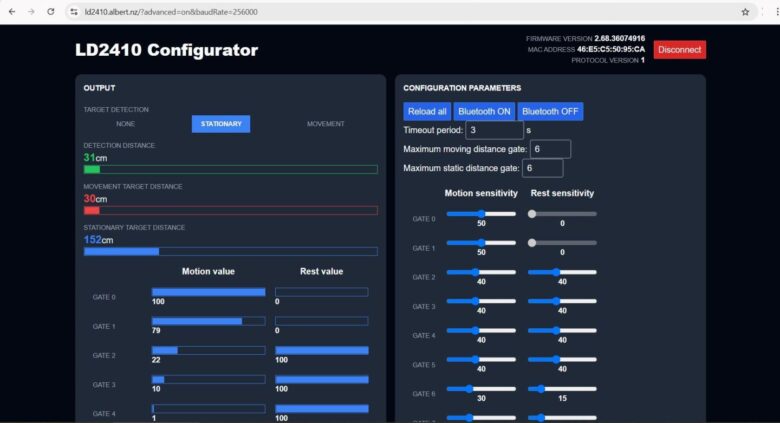This screenshot has height=423, width=780.
Task: Adjust Gate 2 rest sensitivity slider
Action: point(562,272)
